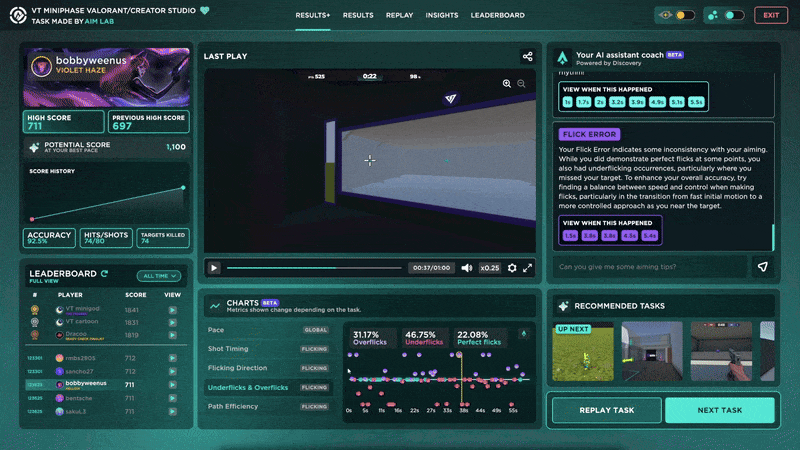
Task: Zoom in on the replay video
Action: tap(507, 84)
